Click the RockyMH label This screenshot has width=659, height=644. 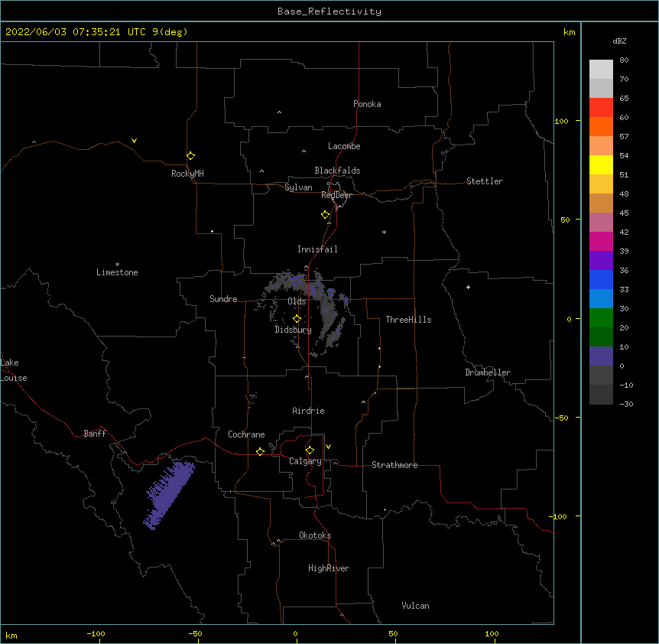[187, 174]
